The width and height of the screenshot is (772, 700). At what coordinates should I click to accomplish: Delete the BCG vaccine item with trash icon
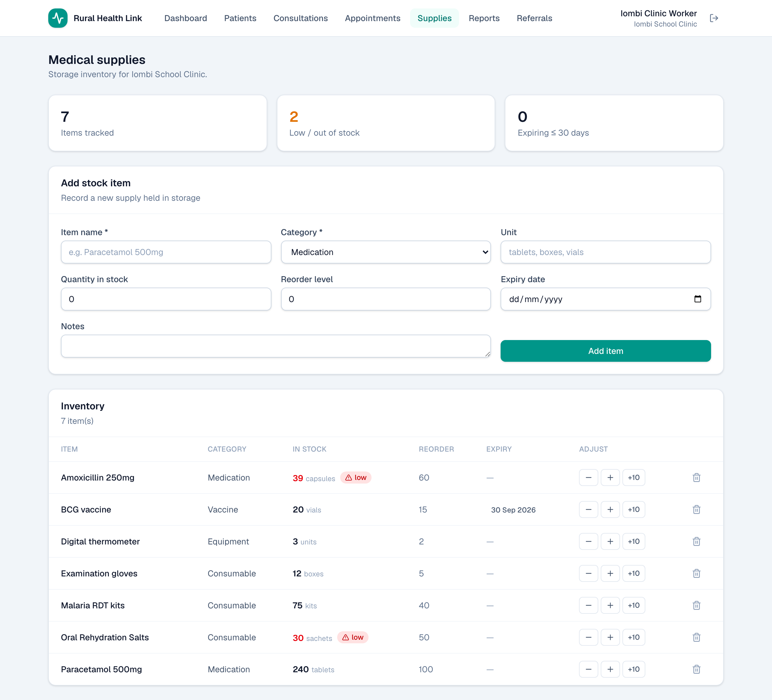[x=697, y=510]
